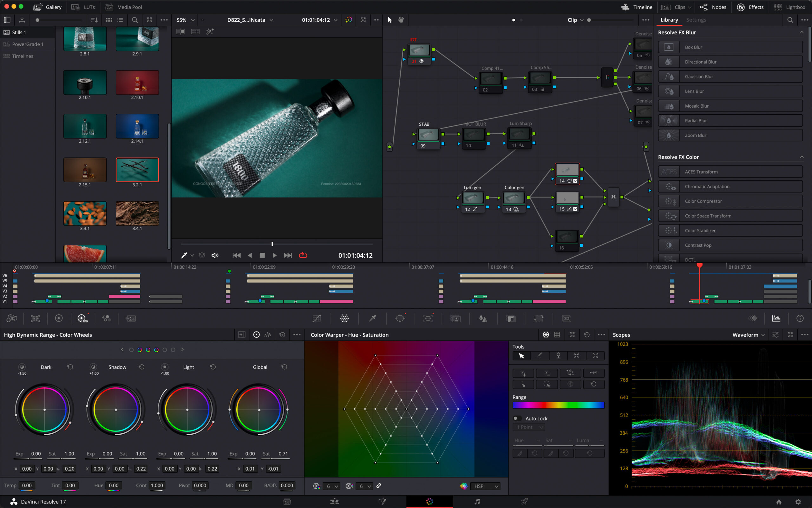Open the timecode 01:01:04:12 dropdown
The width and height of the screenshot is (812, 508).
point(319,20)
